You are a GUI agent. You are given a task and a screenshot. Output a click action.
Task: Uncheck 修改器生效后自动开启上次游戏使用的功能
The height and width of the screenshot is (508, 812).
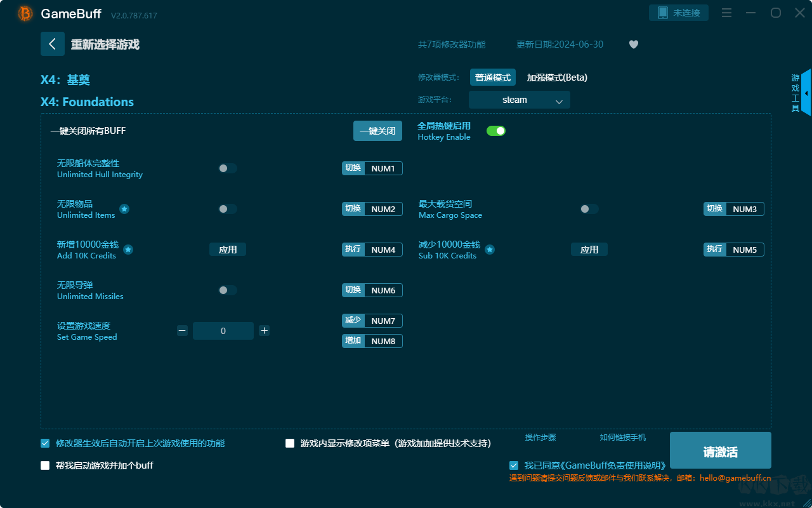44,443
